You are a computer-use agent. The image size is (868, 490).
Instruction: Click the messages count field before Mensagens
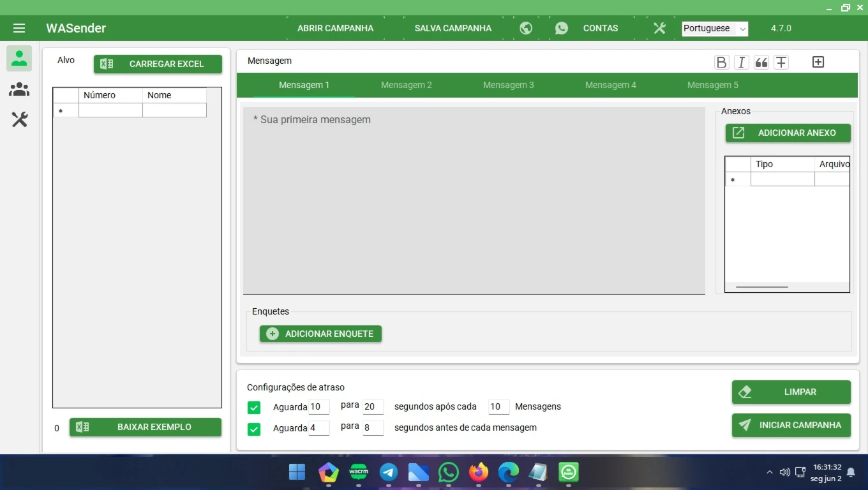(498, 406)
